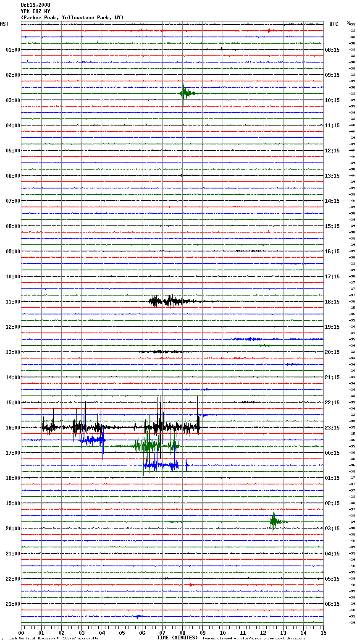
Task: Select the 15:00 MST time label
Action: [x=13, y=403]
